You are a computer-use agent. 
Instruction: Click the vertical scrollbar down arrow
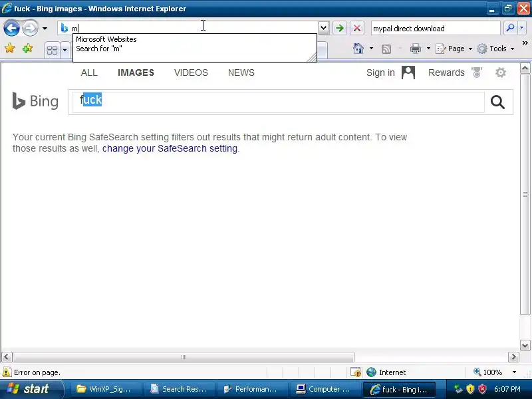(x=525, y=346)
